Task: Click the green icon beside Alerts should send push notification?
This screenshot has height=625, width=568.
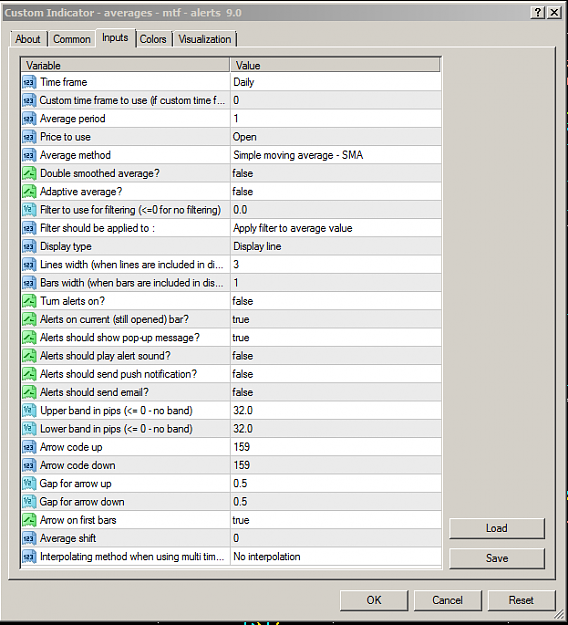Action: click(29, 374)
